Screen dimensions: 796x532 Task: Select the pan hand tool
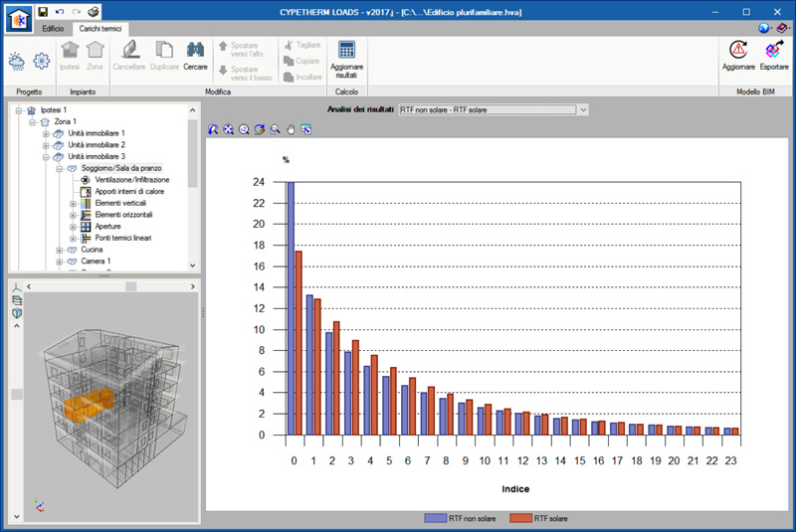291,130
